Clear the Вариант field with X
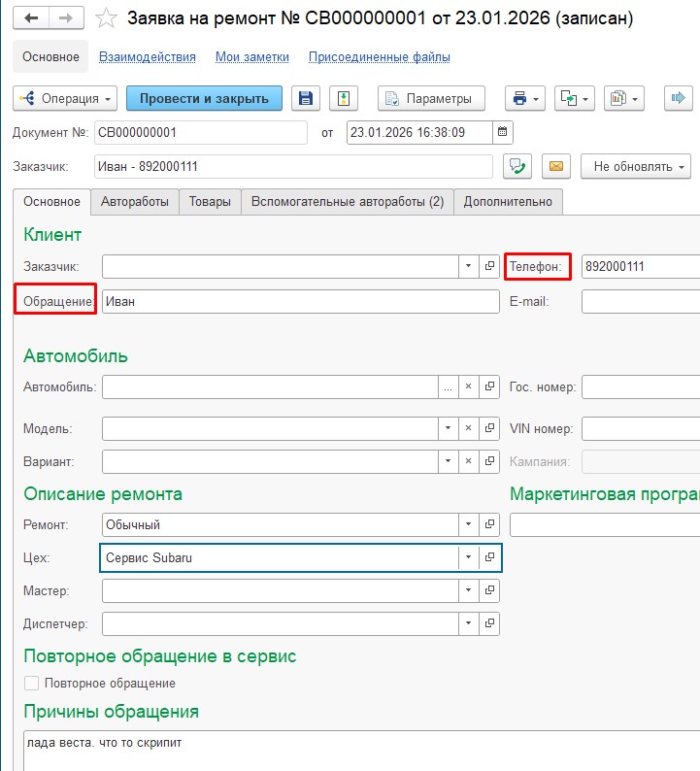 pyautogui.click(x=469, y=461)
